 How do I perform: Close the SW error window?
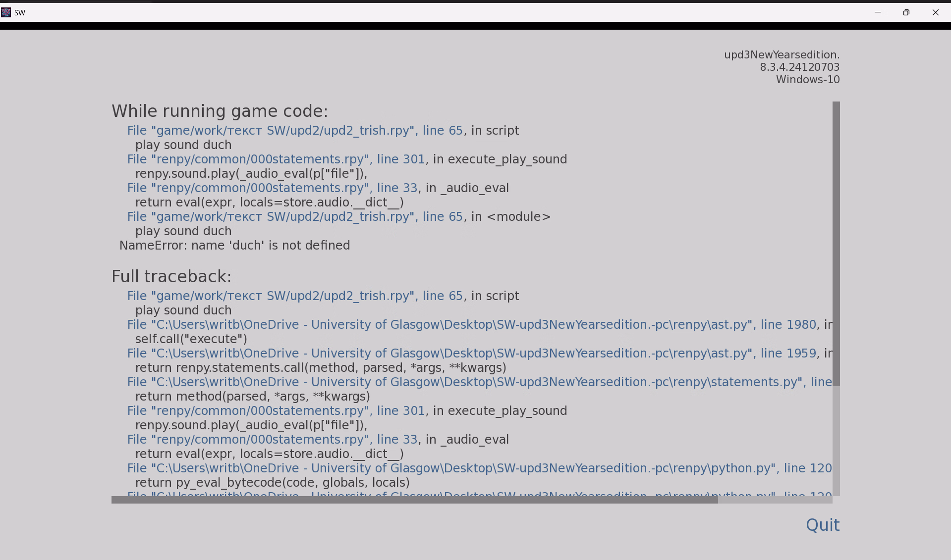point(935,12)
